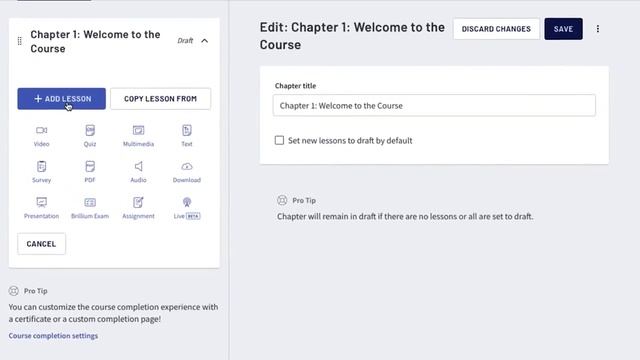The height and width of the screenshot is (360, 640).
Task: Select the Text lesson icon
Action: tap(187, 131)
